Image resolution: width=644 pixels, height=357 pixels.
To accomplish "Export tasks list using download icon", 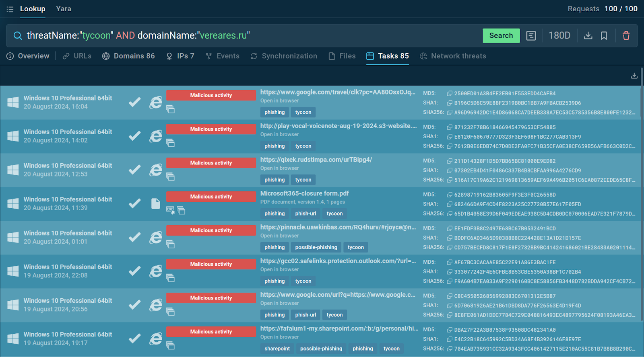I will [x=634, y=76].
